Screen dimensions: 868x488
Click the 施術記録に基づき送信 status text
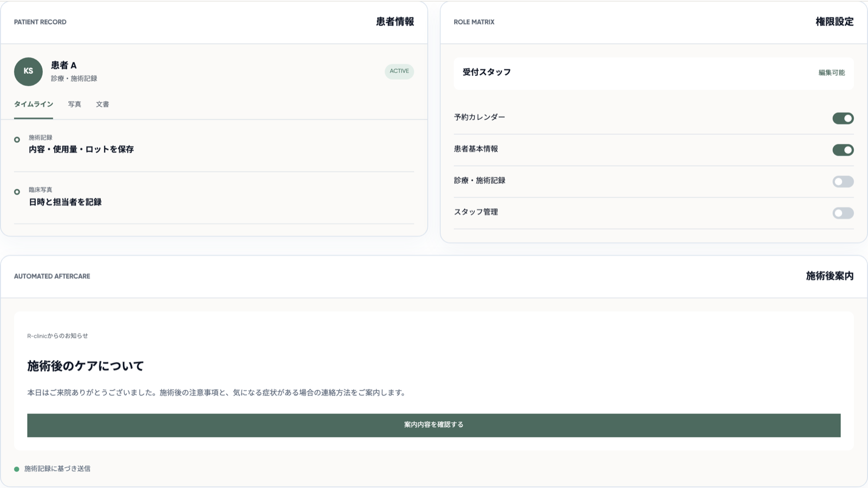click(58, 468)
